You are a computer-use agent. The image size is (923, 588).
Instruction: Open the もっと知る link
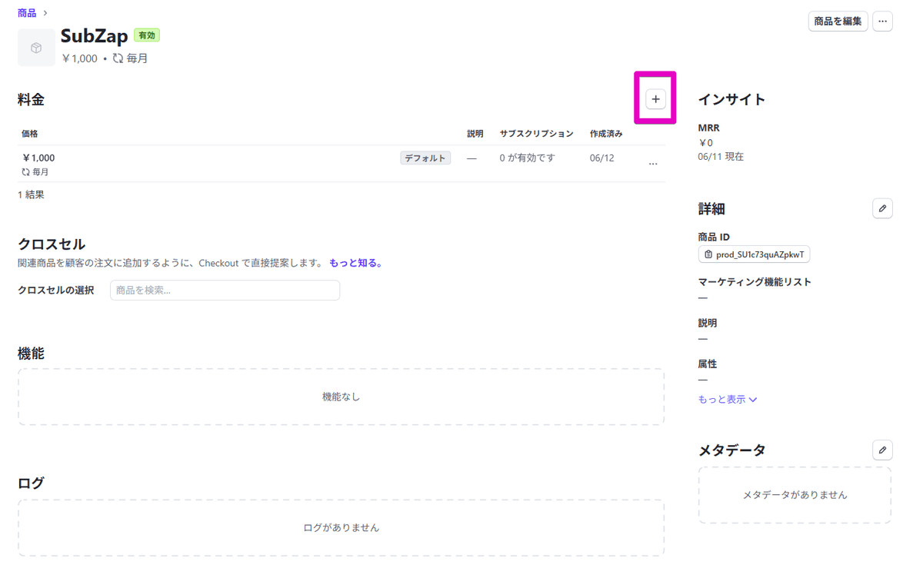pyautogui.click(x=355, y=263)
